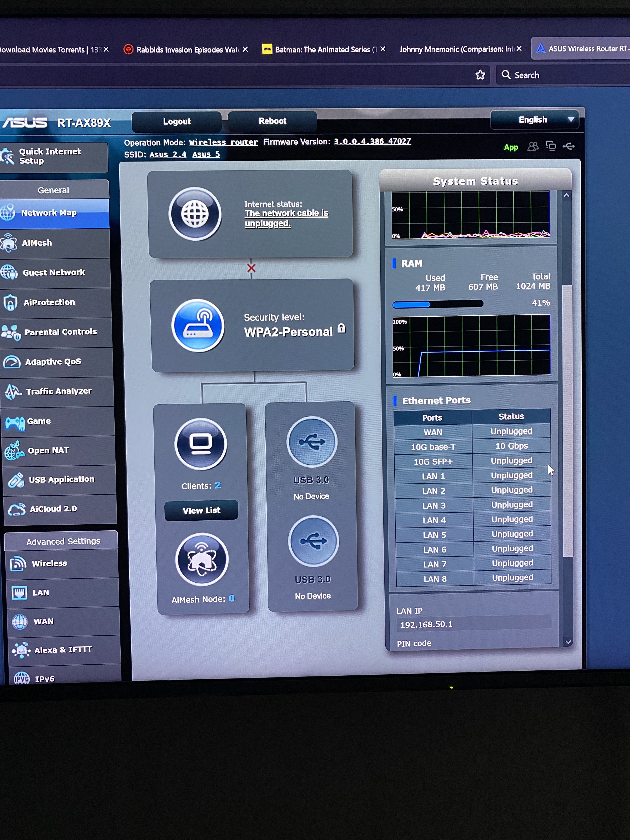Click the upper USB 3.0 icon
The width and height of the screenshot is (630, 840).
tap(312, 442)
